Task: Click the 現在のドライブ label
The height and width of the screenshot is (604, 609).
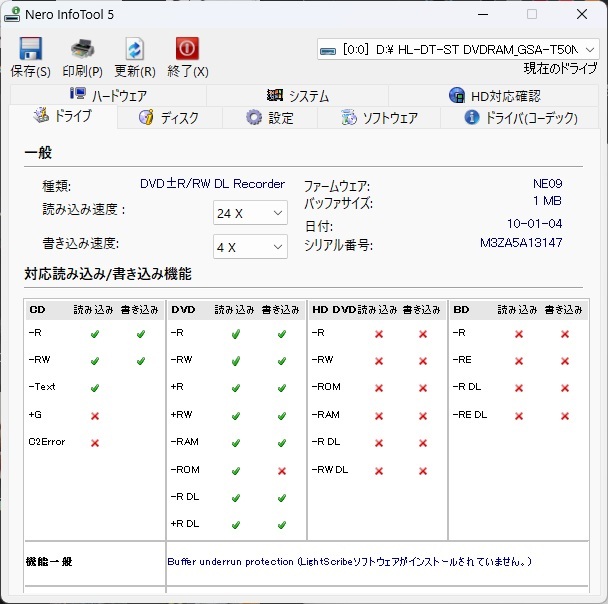Action: tap(560, 68)
